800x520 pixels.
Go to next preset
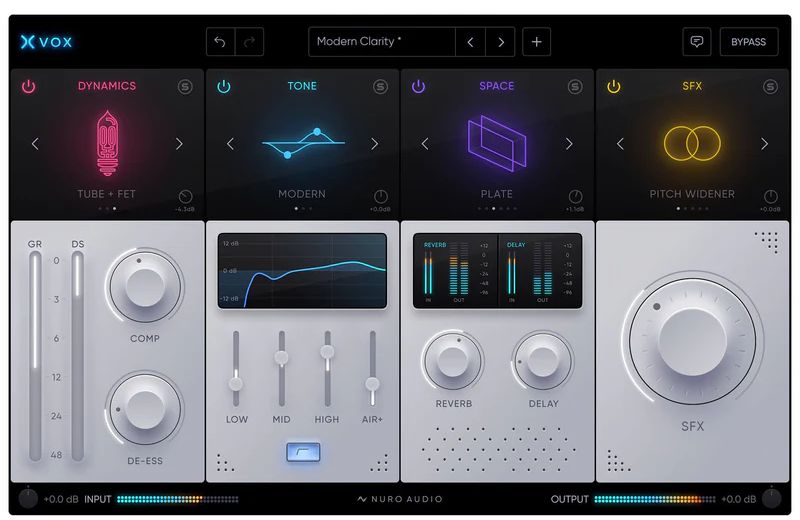click(x=501, y=42)
